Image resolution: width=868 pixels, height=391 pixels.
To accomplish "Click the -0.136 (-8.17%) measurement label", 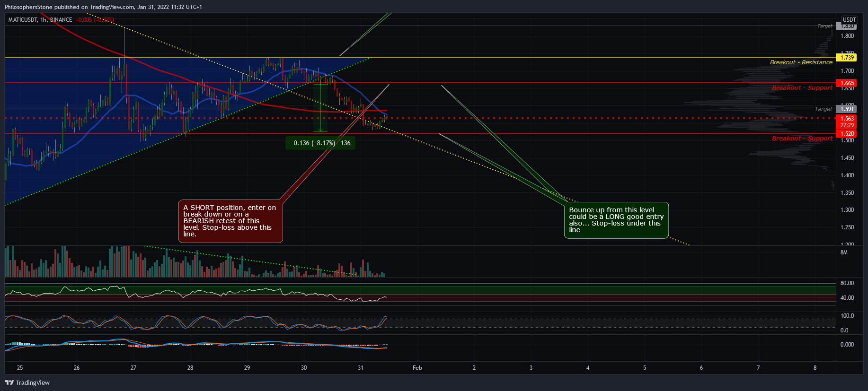I will pos(320,143).
